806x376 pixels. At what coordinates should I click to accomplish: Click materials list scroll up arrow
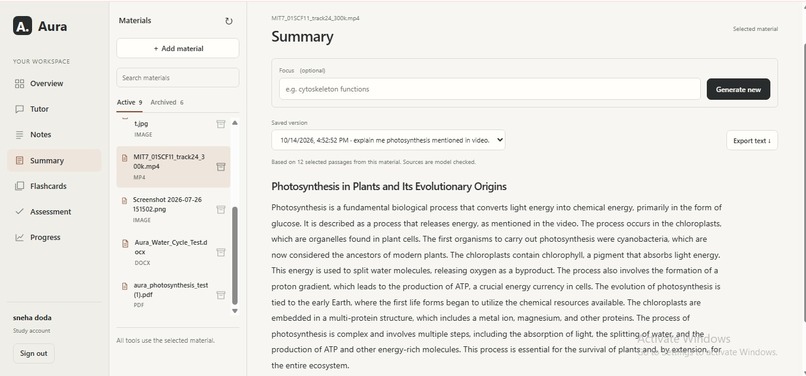point(235,123)
